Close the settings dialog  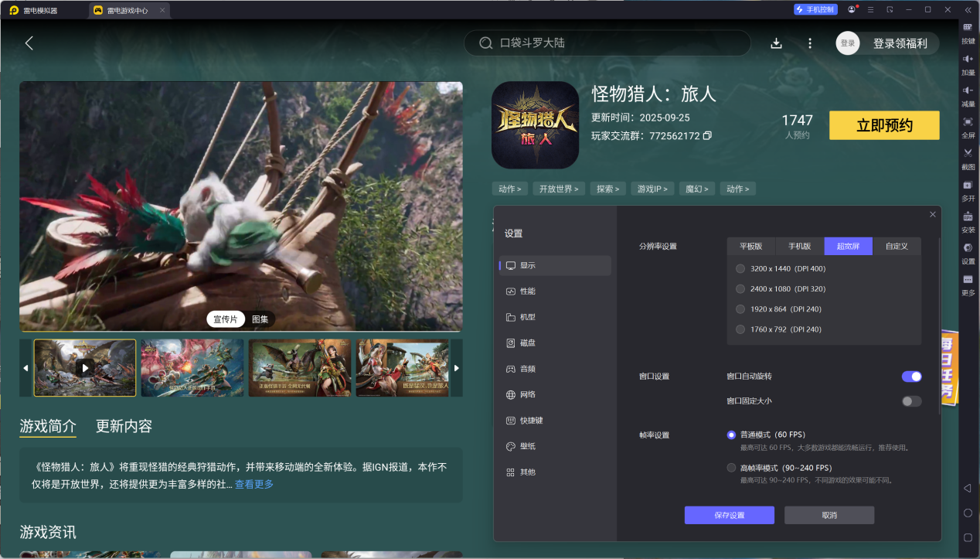pos(933,214)
